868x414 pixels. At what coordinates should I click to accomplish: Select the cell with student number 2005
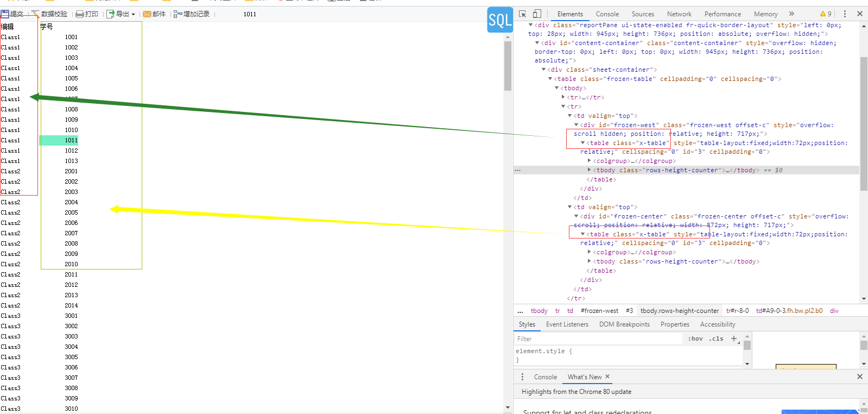tap(71, 212)
